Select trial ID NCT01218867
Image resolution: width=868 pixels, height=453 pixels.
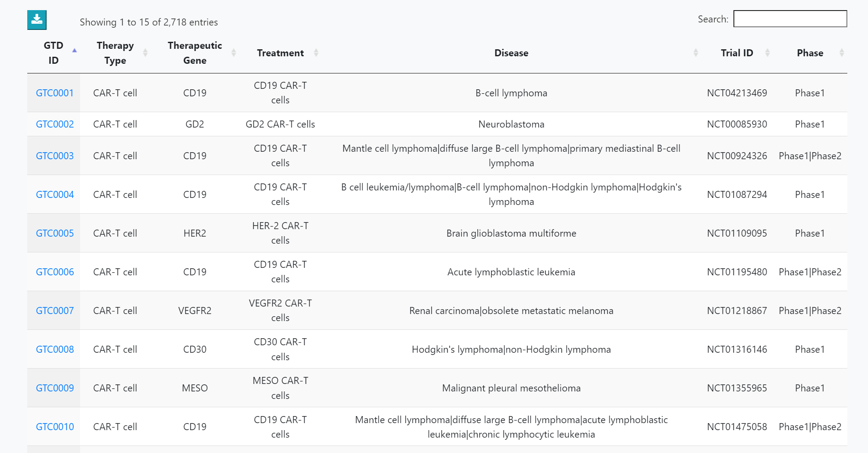[737, 311]
